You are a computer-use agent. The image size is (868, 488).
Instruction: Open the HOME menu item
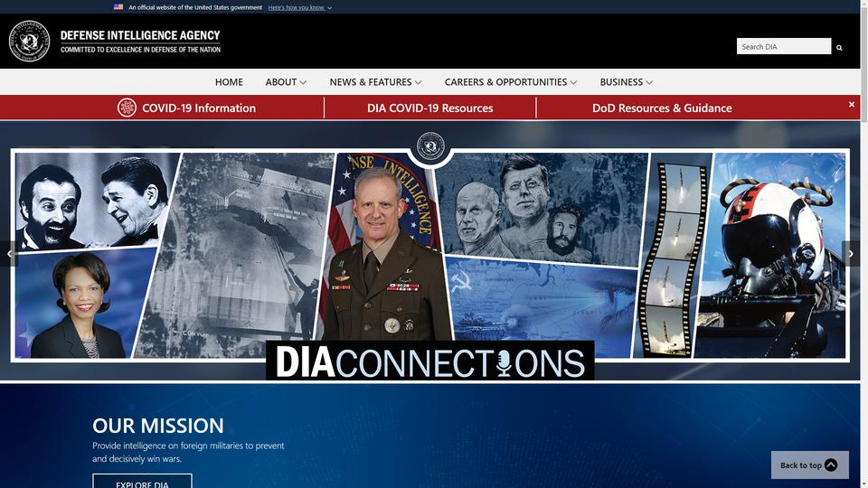click(x=229, y=82)
